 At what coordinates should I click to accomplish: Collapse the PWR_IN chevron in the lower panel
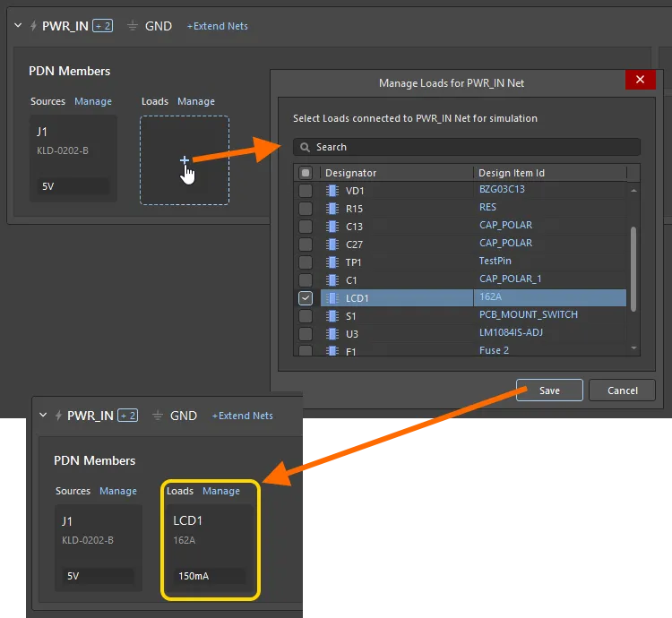click(x=43, y=416)
